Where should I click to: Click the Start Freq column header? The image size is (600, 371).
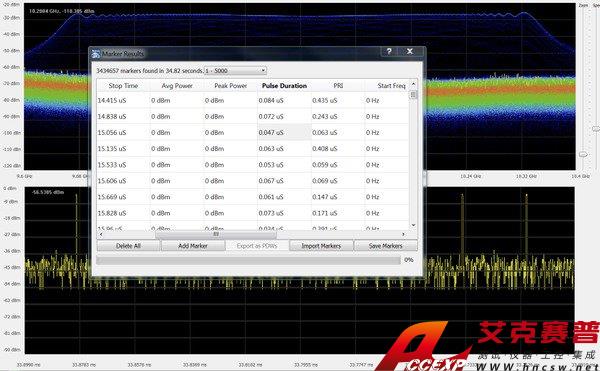click(x=391, y=86)
